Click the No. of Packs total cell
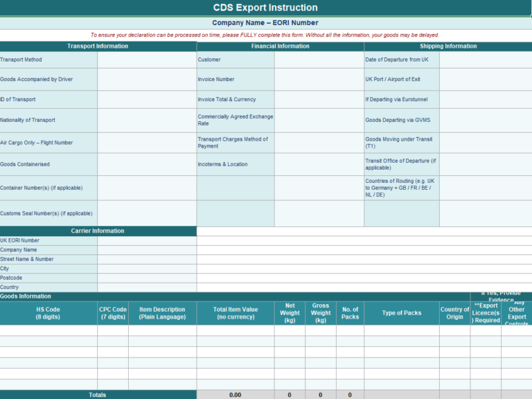 350,395
